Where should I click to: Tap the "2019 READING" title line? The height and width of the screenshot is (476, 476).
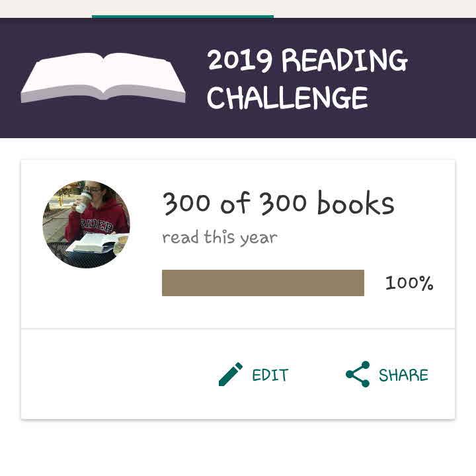pyautogui.click(x=307, y=61)
